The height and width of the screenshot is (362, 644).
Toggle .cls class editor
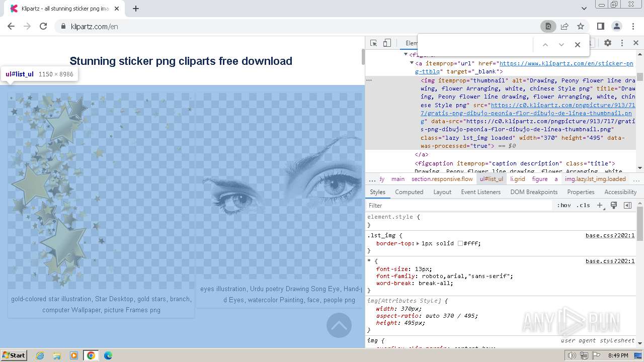[x=583, y=206]
